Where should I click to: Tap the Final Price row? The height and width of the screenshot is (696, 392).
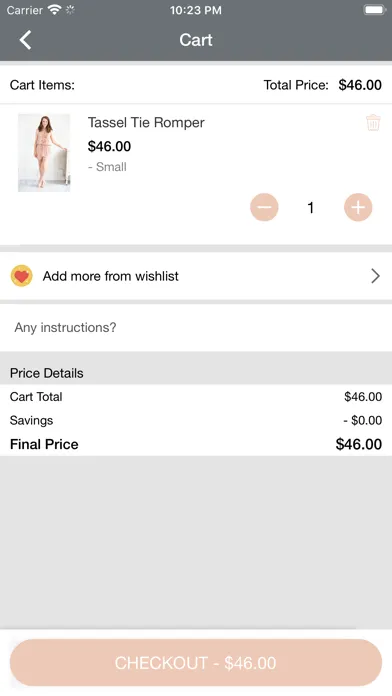click(196, 444)
